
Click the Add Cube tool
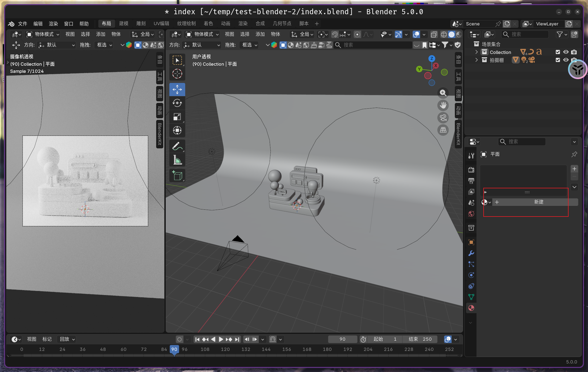[177, 176]
